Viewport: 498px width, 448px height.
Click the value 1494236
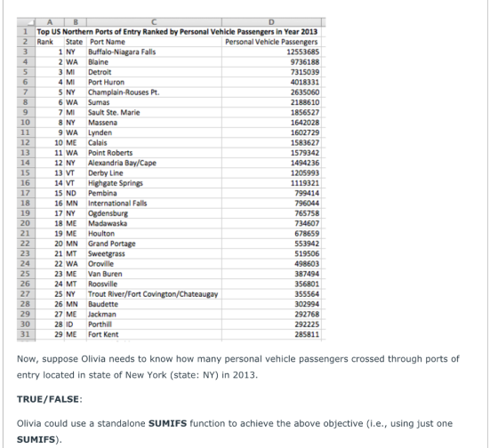tap(305, 163)
